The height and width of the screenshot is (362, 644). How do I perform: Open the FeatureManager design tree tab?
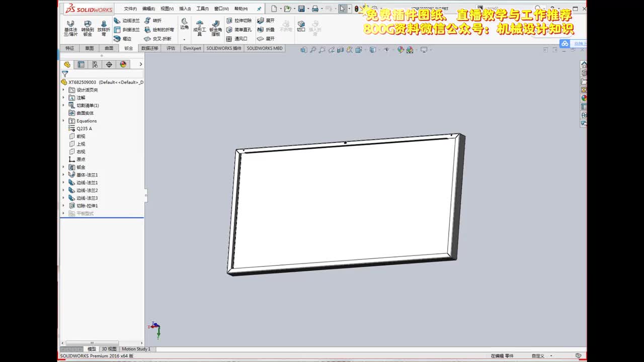(x=67, y=64)
